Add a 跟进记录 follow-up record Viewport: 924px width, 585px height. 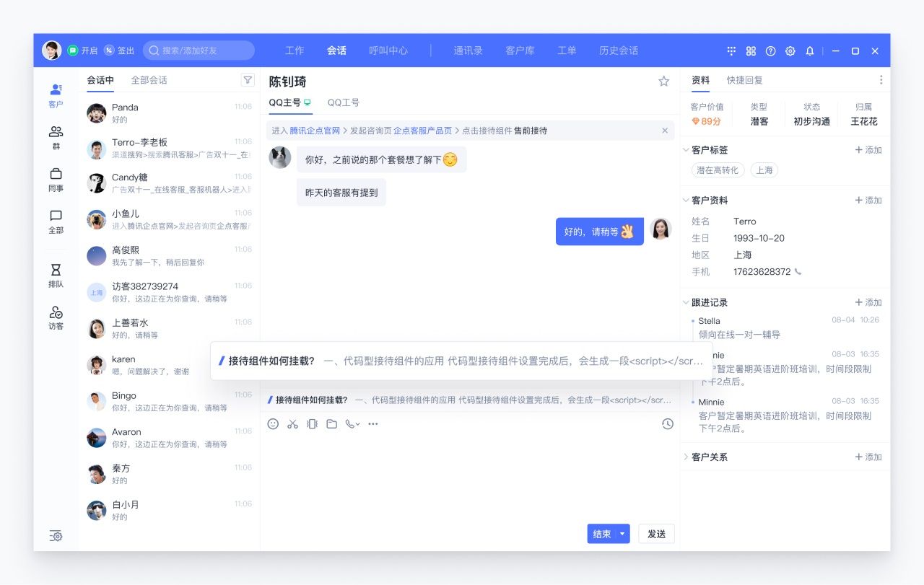pyautogui.click(x=868, y=302)
